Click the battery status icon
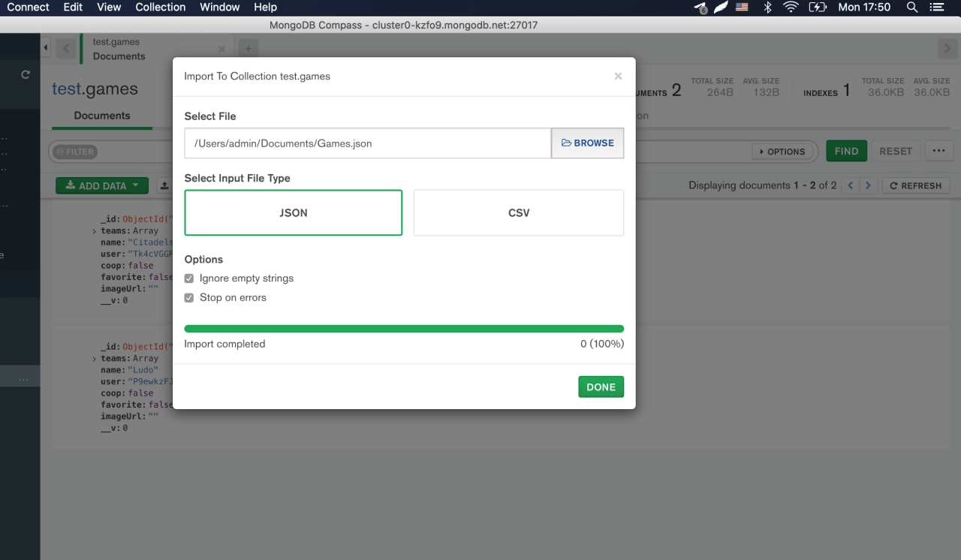 818,8
